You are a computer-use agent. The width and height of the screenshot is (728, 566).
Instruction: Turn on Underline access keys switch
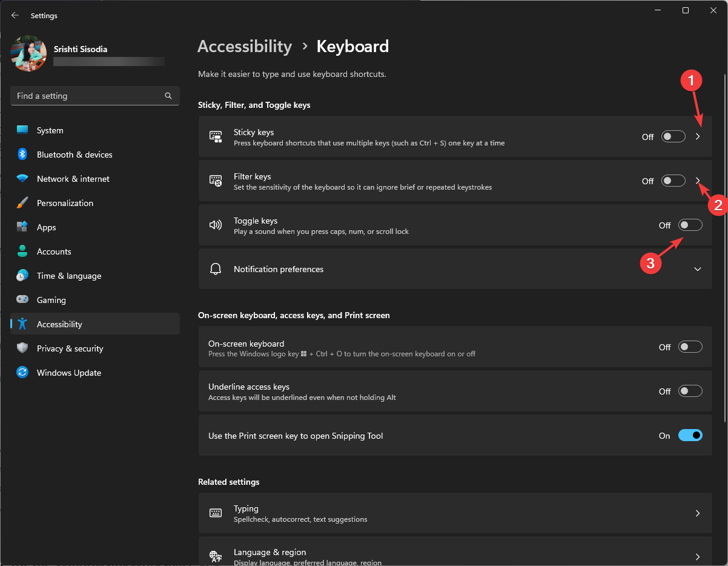coord(690,391)
